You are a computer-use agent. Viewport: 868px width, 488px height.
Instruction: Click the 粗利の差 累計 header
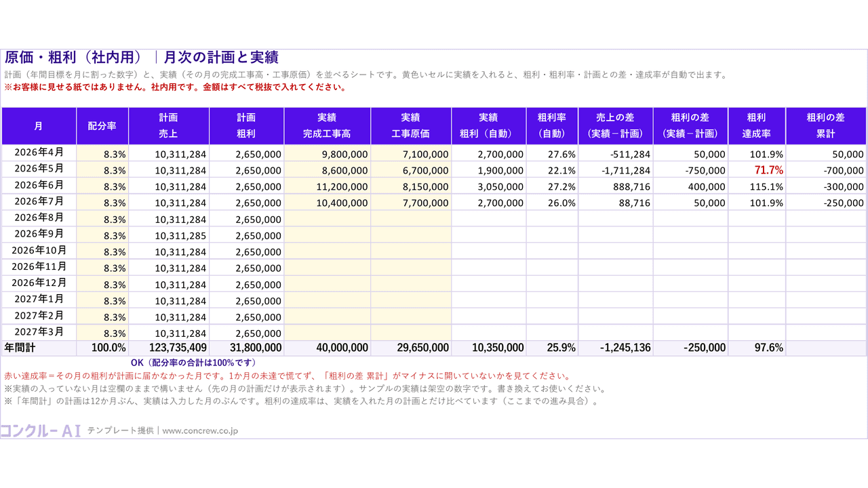[826, 125]
